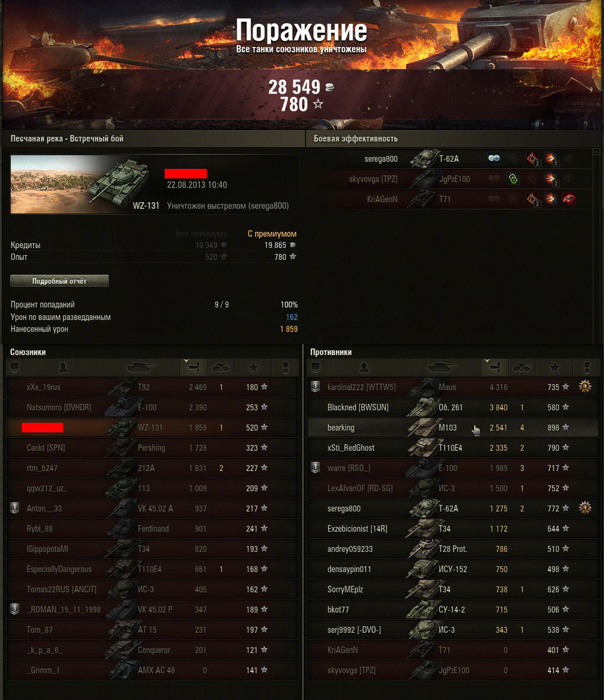The width and height of the screenshot is (604, 700).
Task: Select enemy bearking M103 row
Action: pos(453,427)
